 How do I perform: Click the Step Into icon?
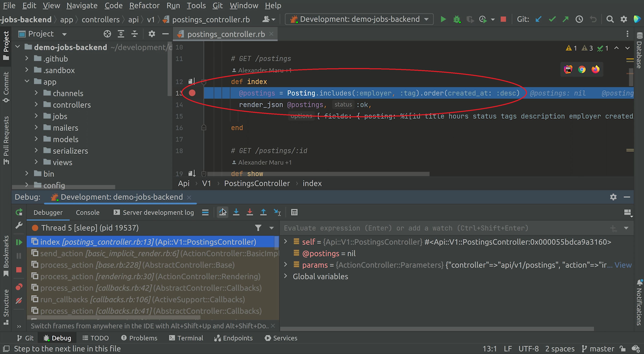coord(236,212)
